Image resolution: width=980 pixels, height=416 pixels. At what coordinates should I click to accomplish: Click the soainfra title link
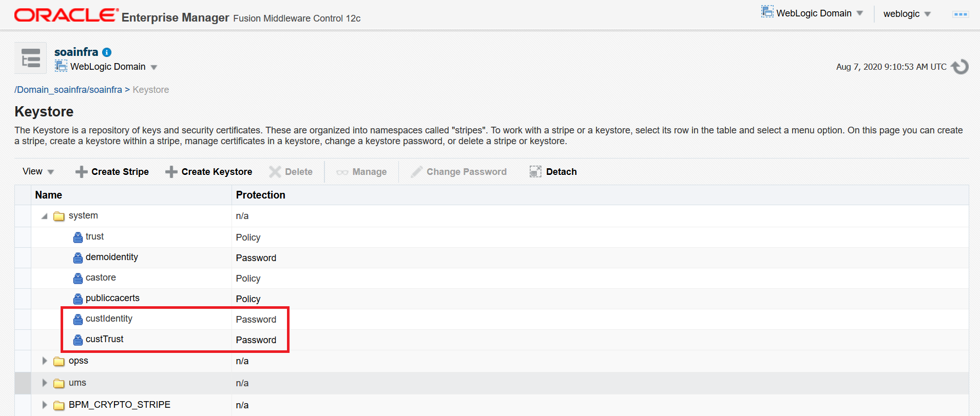coord(76,52)
